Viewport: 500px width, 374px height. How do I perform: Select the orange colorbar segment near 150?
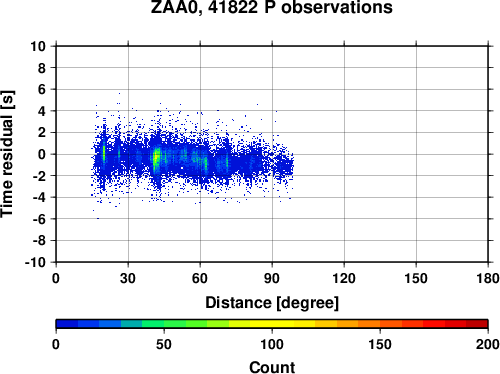[380, 324]
